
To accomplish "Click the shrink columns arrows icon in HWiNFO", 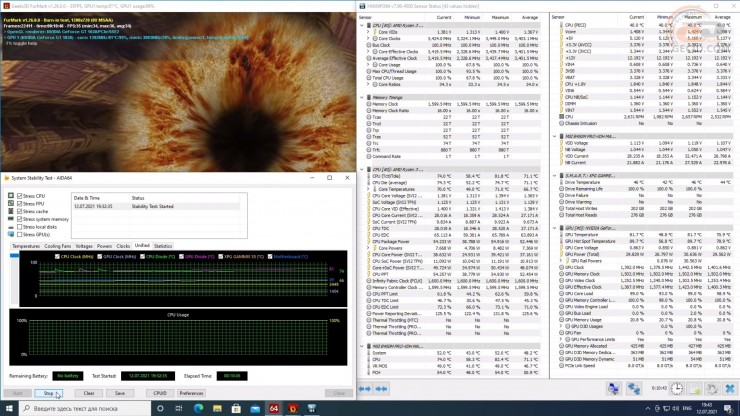I will point(381,389).
